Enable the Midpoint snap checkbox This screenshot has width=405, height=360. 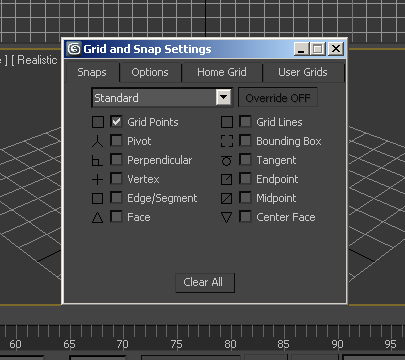click(x=245, y=197)
